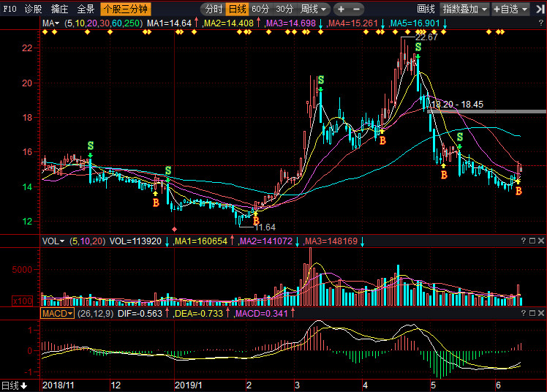Expand the 指数叠加 dropdown

coord(465,10)
